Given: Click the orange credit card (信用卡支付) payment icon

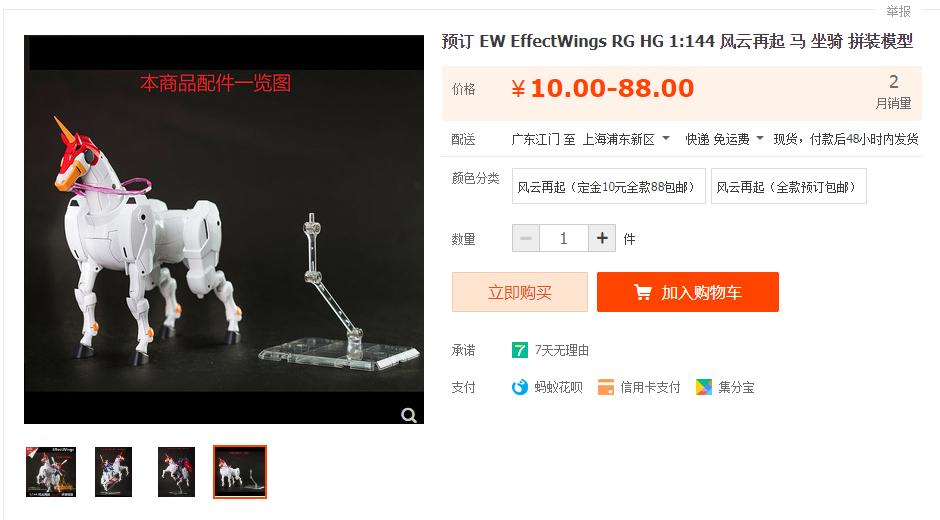Looking at the screenshot, I should [x=606, y=387].
